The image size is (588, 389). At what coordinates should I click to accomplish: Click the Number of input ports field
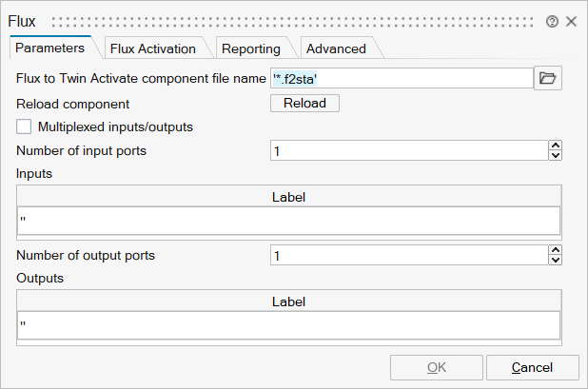tap(409, 150)
